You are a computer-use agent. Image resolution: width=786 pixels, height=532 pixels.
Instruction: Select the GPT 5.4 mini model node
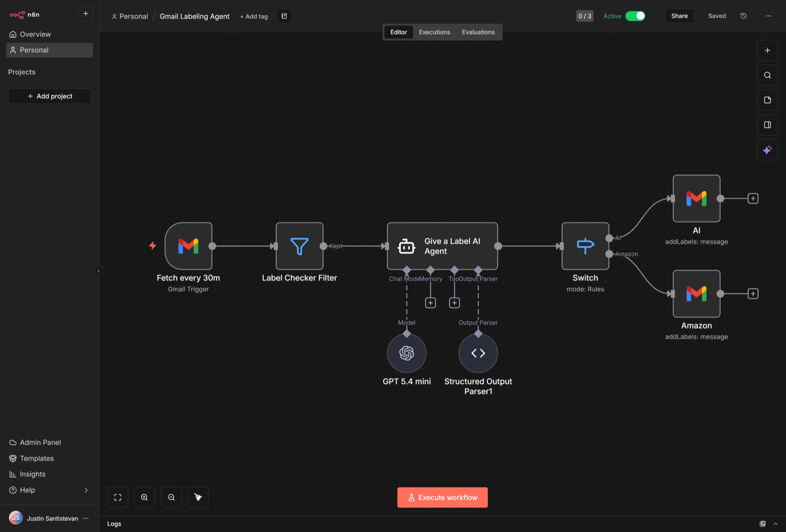pos(407,353)
